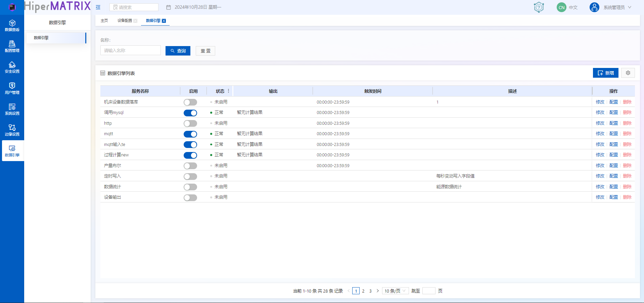Open the 10 条/页 page size dropdown

pos(395,291)
